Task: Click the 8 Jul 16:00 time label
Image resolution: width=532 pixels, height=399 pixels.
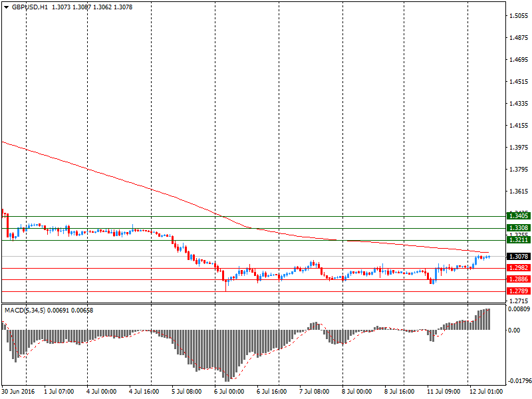Action: (399, 392)
